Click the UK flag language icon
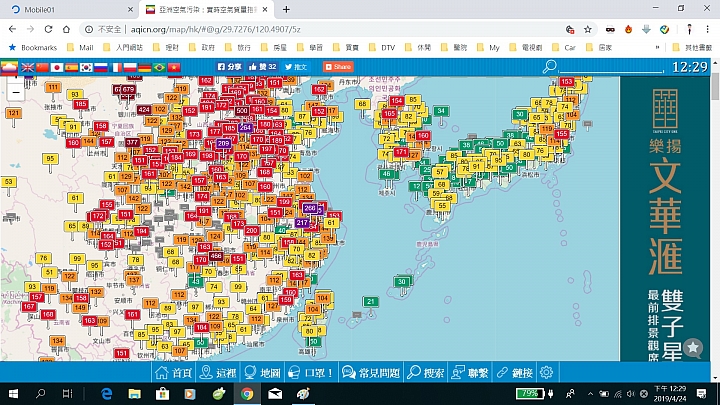The width and height of the screenshot is (720, 405). coord(26,67)
